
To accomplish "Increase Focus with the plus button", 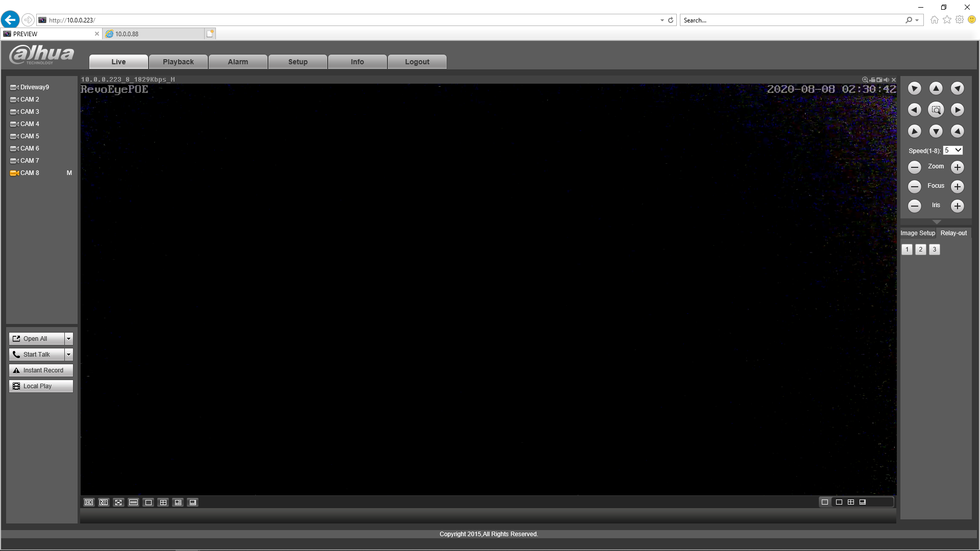I will (957, 186).
